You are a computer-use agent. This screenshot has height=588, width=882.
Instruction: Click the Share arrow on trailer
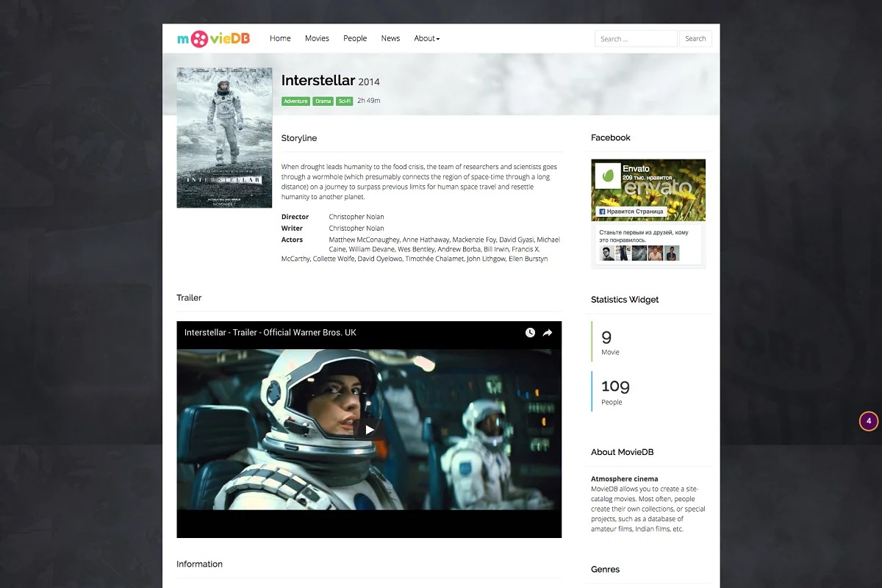click(x=548, y=333)
